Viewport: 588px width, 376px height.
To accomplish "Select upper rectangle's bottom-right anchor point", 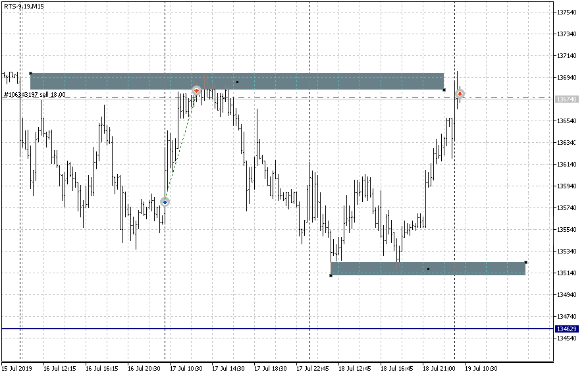I will click(x=444, y=90).
